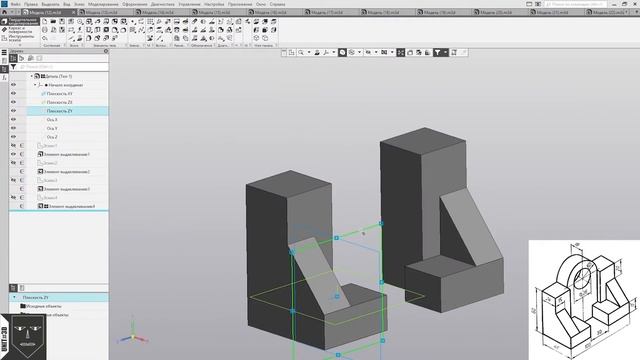
Task: Click the Home icon left of document tabs
Action: click(x=4, y=12)
